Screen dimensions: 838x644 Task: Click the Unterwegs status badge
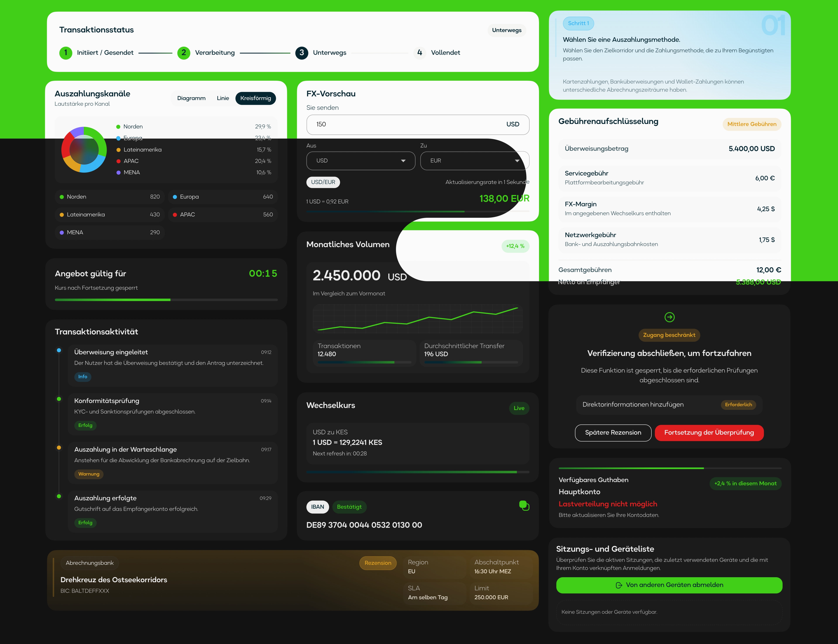tap(507, 30)
